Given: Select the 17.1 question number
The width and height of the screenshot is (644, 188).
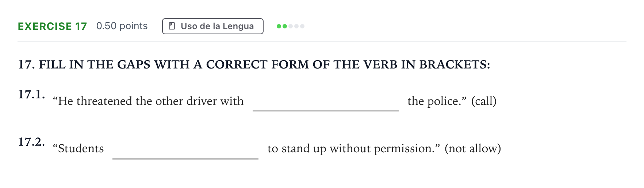Looking at the screenshot, I should pyautogui.click(x=32, y=94).
